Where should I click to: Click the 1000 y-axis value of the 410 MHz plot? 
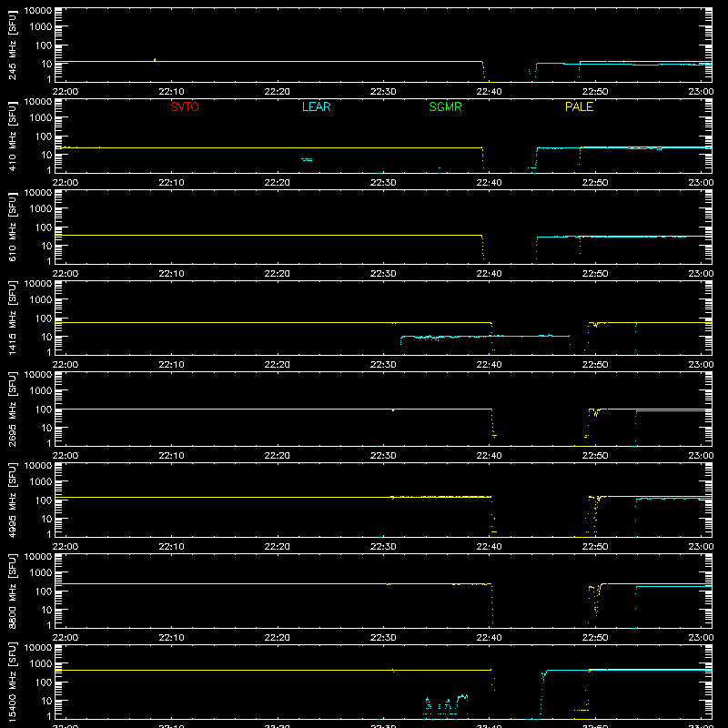click(41, 118)
